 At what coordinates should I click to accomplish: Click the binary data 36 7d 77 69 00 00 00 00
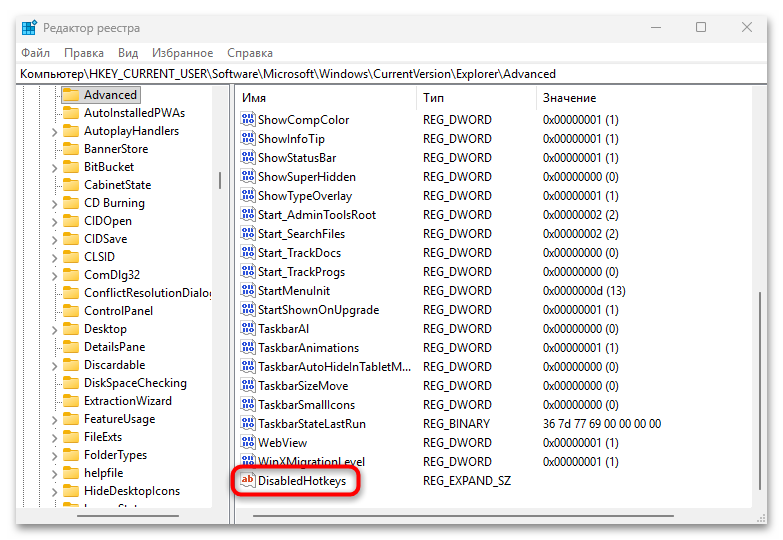[x=602, y=424]
